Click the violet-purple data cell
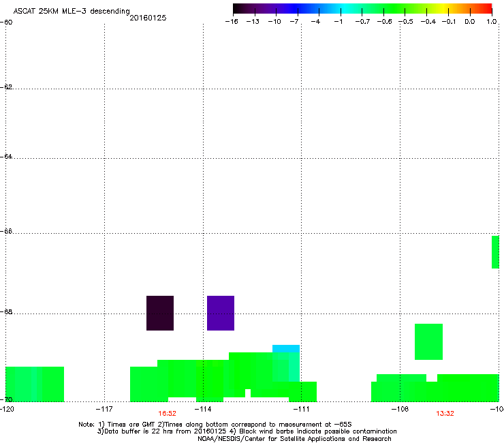The width and height of the screenshot is (504, 443). (x=221, y=313)
